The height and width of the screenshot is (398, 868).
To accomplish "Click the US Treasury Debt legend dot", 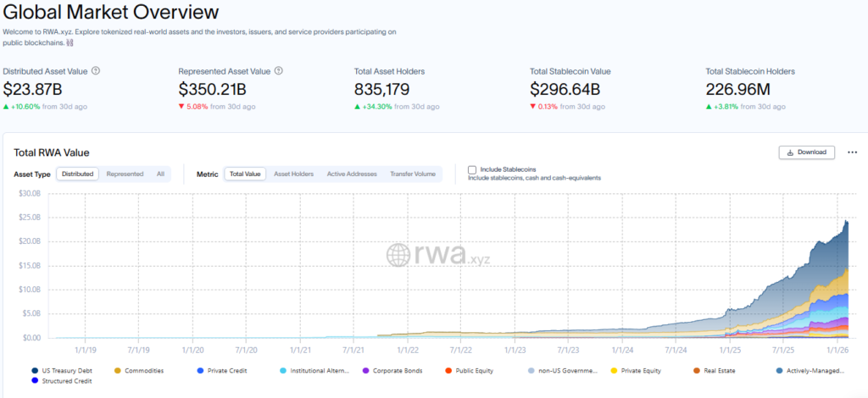I will tap(34, 370).
